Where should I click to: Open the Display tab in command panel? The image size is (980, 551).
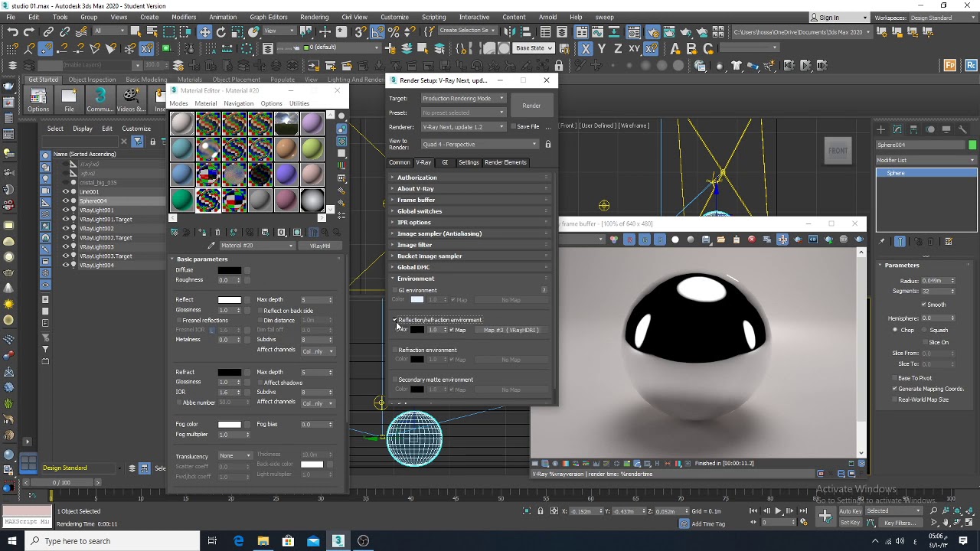[946, 129]
